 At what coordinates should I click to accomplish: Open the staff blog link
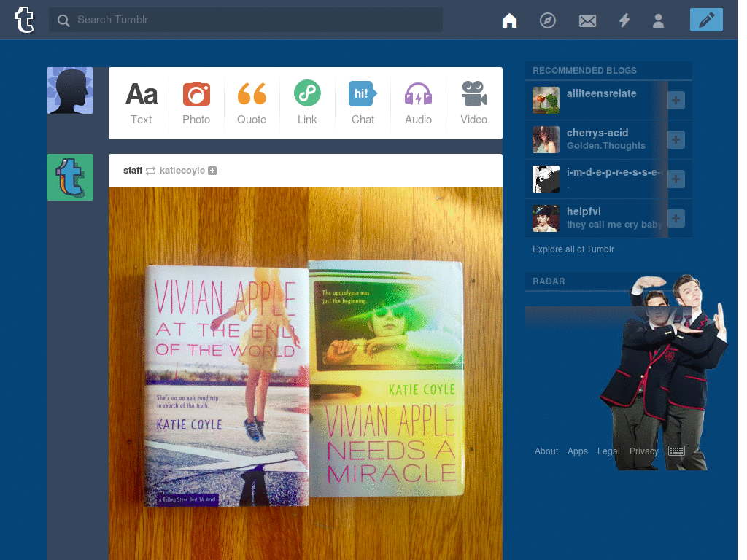(133, 171)
